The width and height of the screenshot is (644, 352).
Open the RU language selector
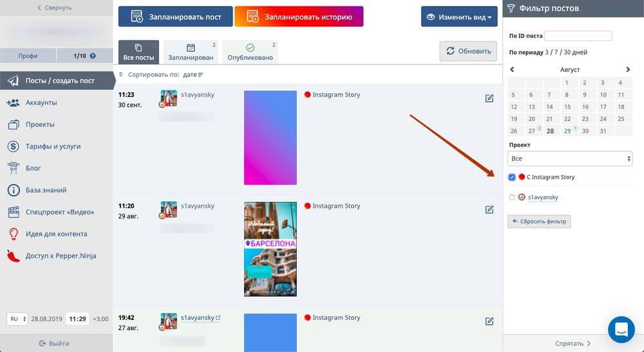pos(17,319)
